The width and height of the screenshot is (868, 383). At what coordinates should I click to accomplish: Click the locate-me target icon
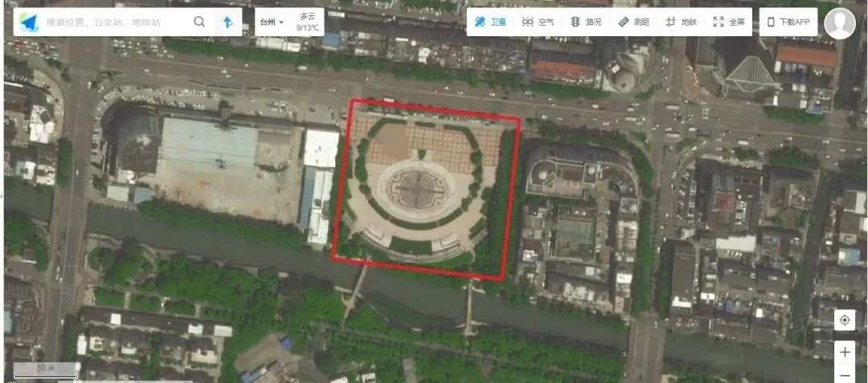tap(844, 320)
